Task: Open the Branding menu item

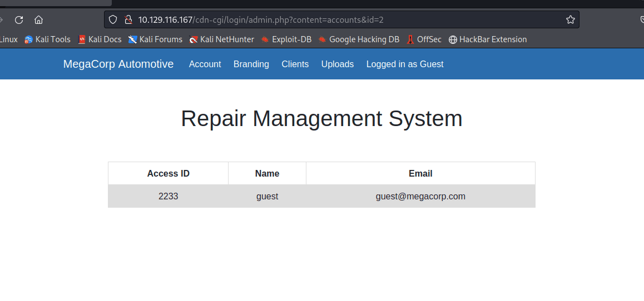Action: coord(251,64)
